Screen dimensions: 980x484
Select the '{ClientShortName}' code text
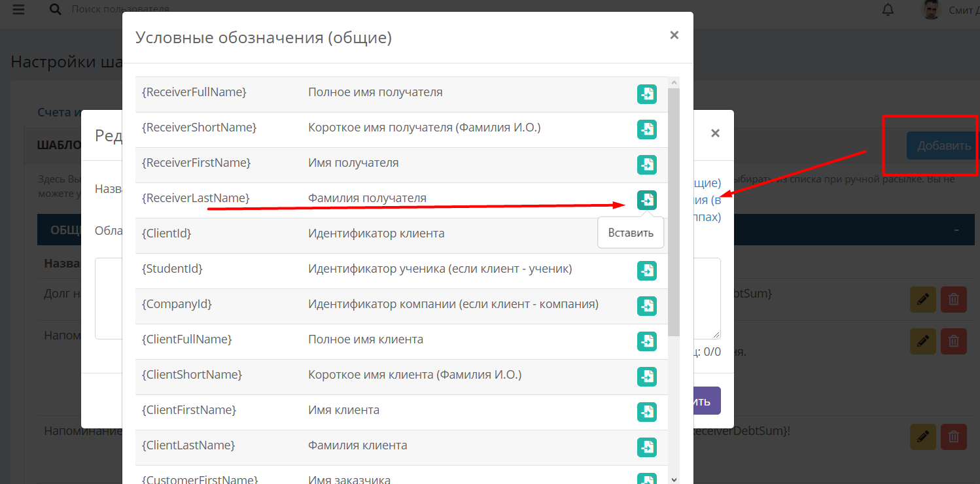192,375
